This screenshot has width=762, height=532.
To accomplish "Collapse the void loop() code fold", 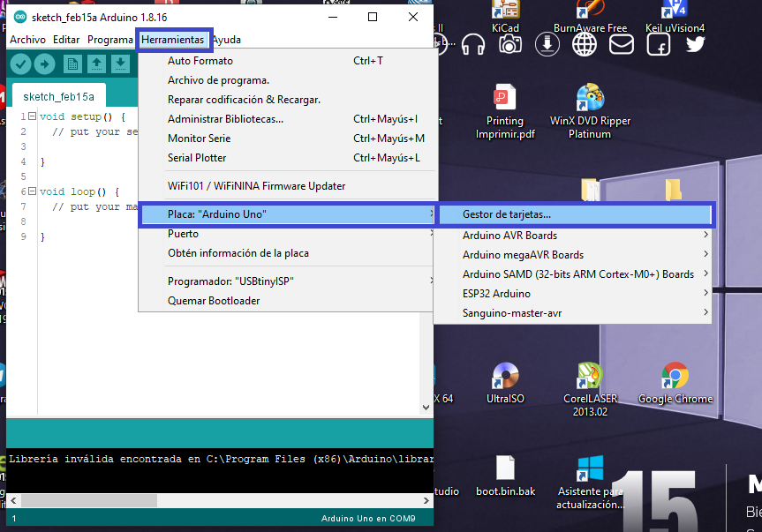I will [32, 191].
